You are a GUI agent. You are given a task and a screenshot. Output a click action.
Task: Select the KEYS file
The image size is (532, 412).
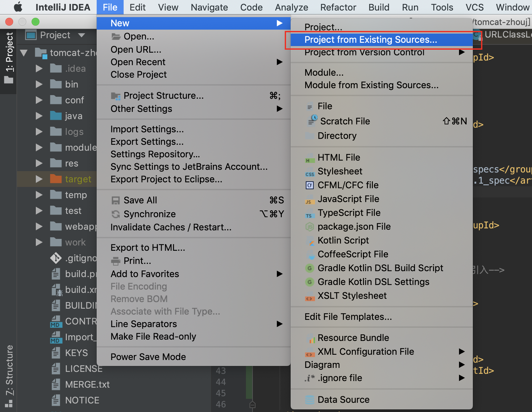[x=76, y=353]
